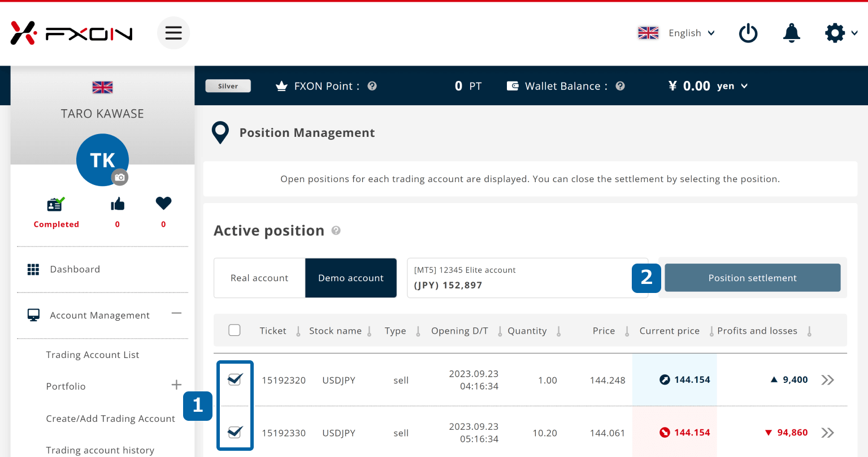Screen dimensions: 868x457
Task: Click the down-arrow icon beside the red 144.154
Action: (665, 433)
